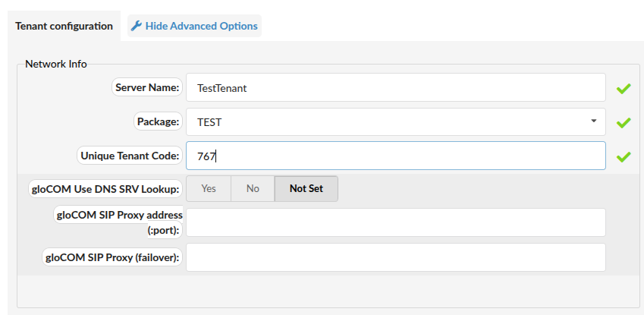Focus the Unique Tenant Code field
The width and height of the screenshot is (644, 315).
[395, 156]
